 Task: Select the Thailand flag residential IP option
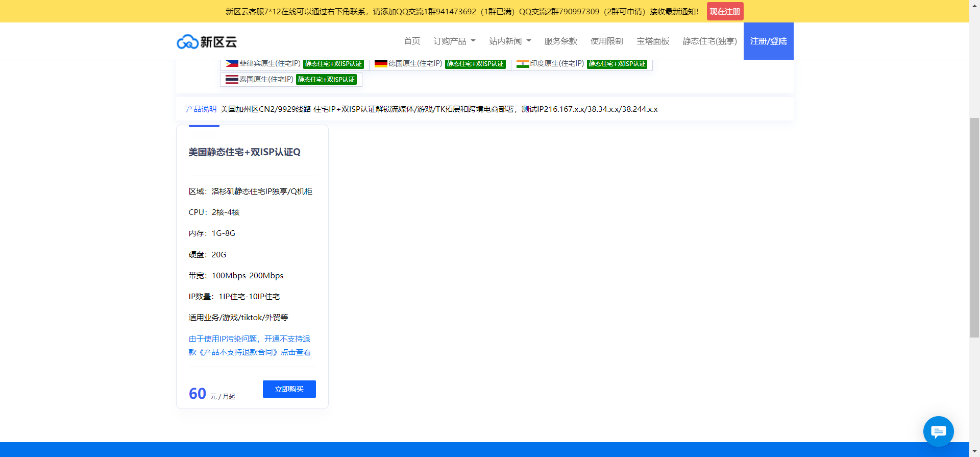[260, 80]
